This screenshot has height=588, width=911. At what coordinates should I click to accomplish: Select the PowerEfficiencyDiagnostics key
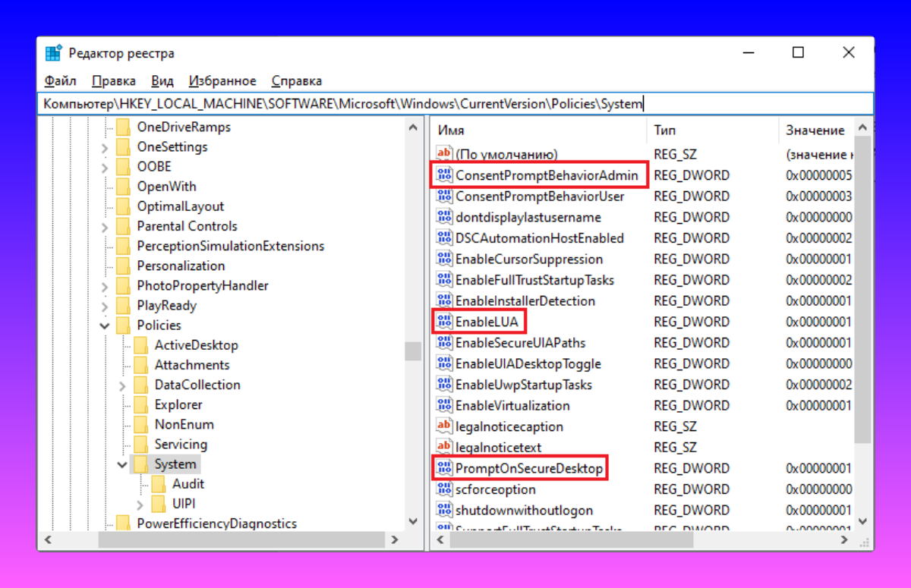click(217, 524)
